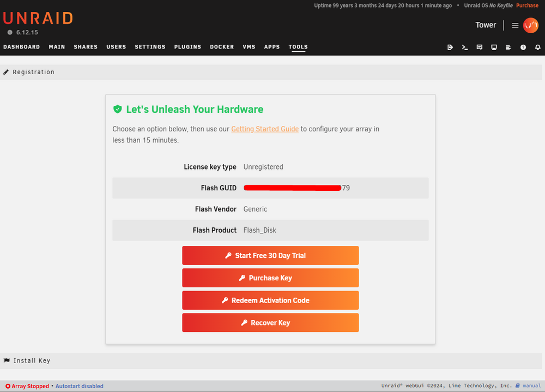Select the Tools tab
The image size is (545, 392).
[x=298, y=47]
